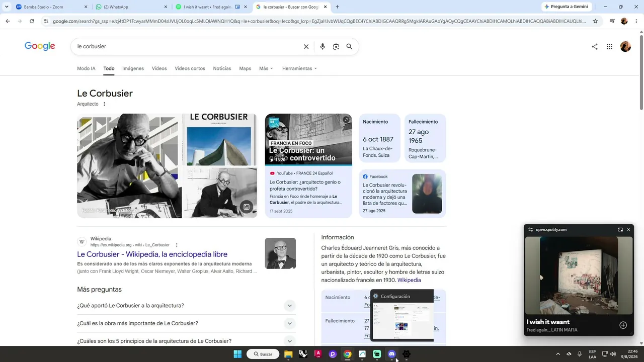Image resolution: width=644 pixels, height=362 pixels.
Task: Switch to the Spotify 'I wish it wasnt' tab
Action: coord(211,7)
